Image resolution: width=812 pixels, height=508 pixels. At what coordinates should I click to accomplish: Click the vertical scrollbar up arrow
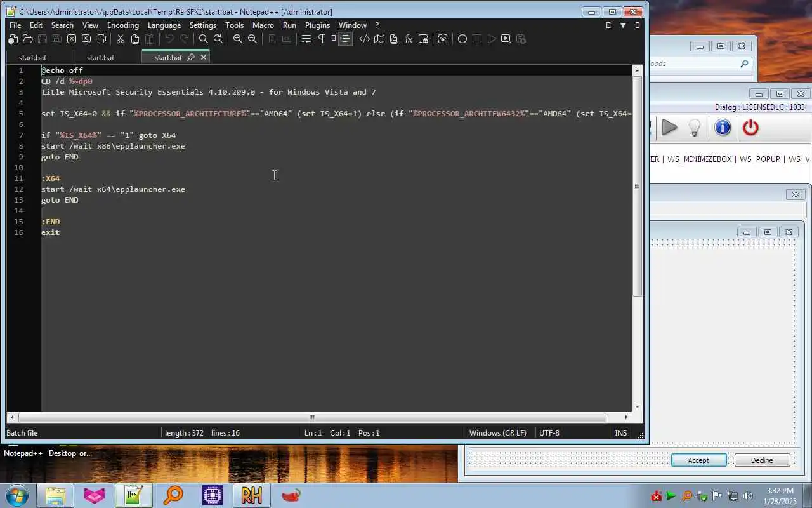point(638,70)
